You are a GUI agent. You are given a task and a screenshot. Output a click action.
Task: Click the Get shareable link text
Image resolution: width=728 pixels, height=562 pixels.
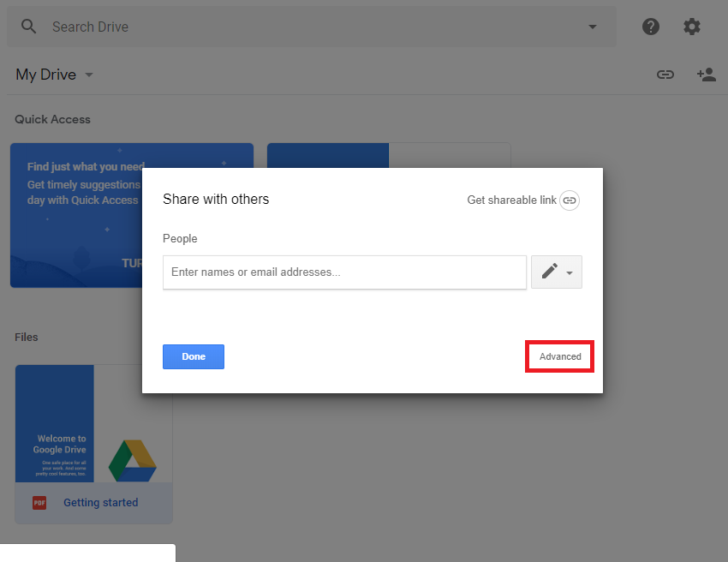[511, 200]
